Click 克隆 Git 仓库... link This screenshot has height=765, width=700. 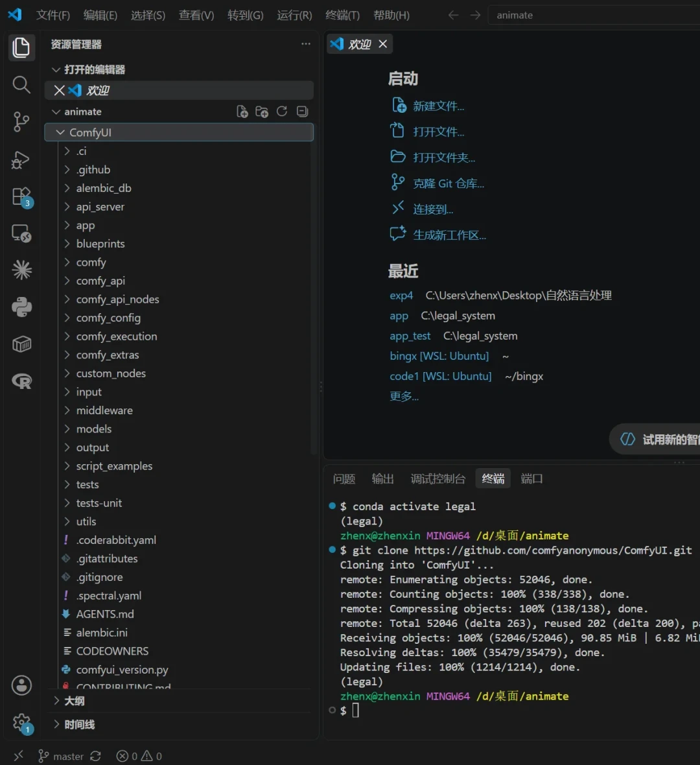coord(449,183)
